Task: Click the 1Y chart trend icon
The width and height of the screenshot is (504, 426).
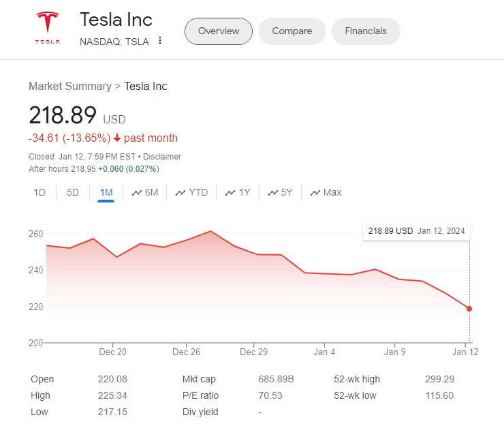Action: [230, 193]
